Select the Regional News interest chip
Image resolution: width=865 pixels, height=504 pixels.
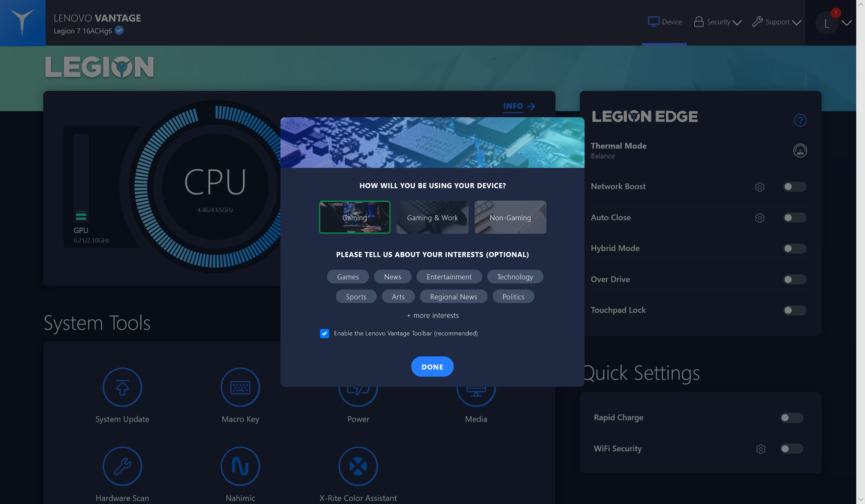[x=453, y=297]
